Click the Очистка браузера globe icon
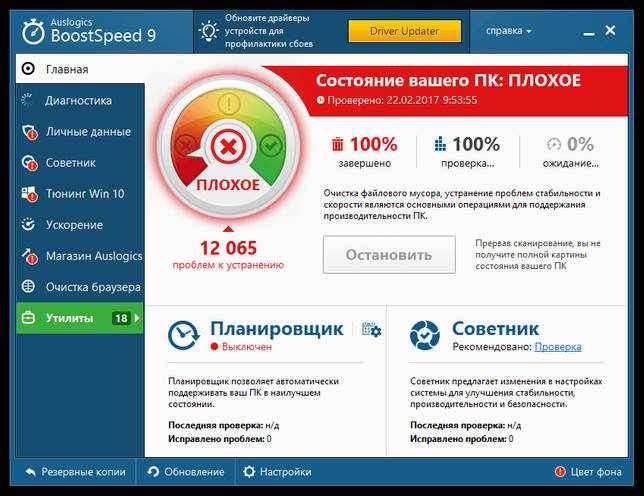644x496 pixels. coord(28,286)
